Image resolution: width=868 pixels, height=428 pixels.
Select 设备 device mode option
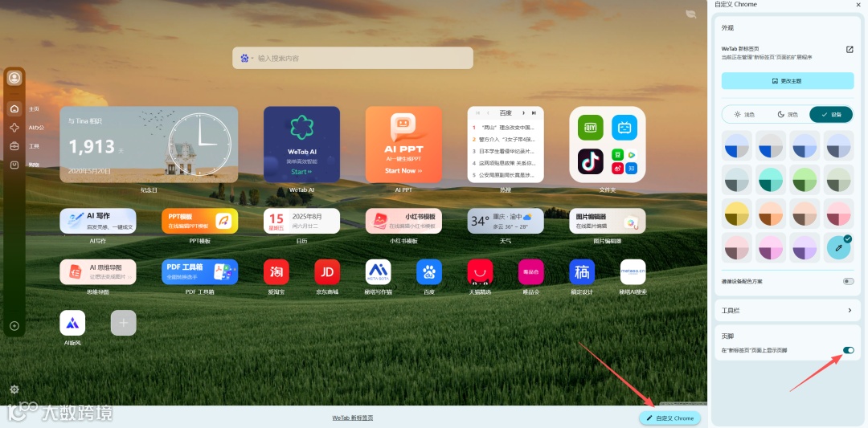831,115
